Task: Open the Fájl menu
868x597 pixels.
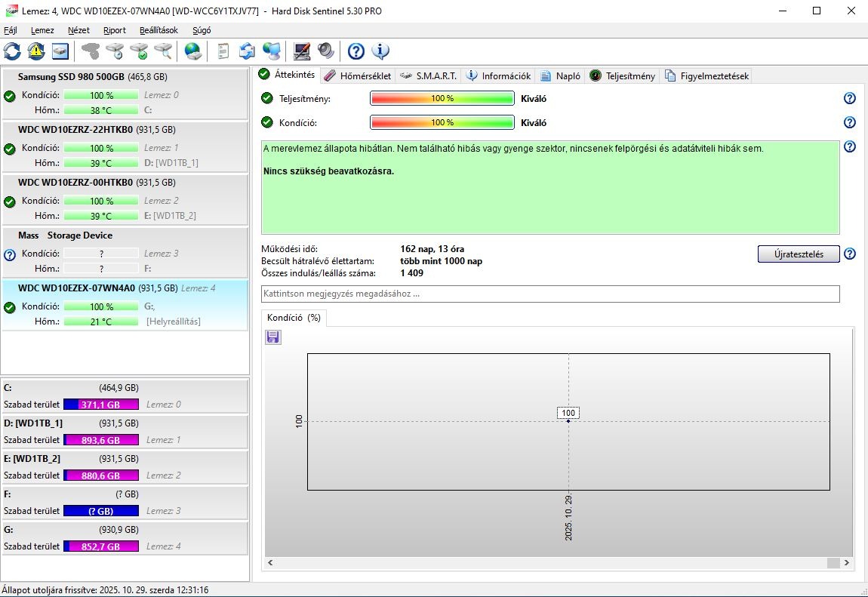Action: 11,30
